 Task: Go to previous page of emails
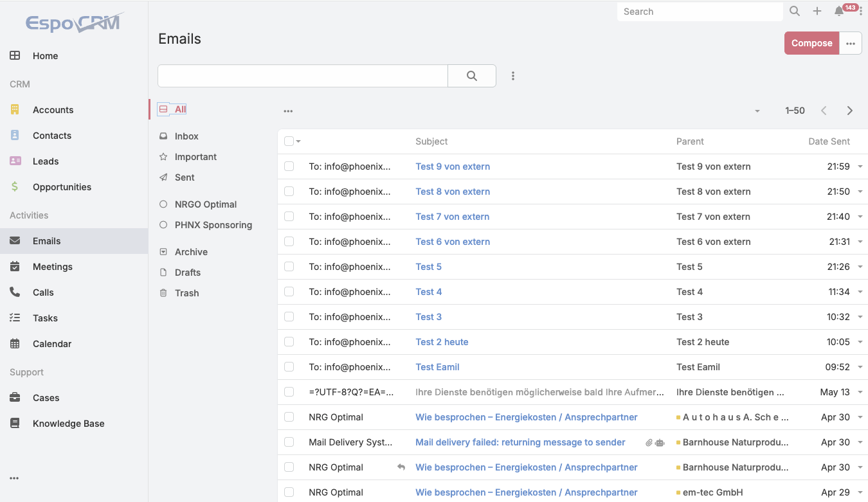tap(824, 111)
